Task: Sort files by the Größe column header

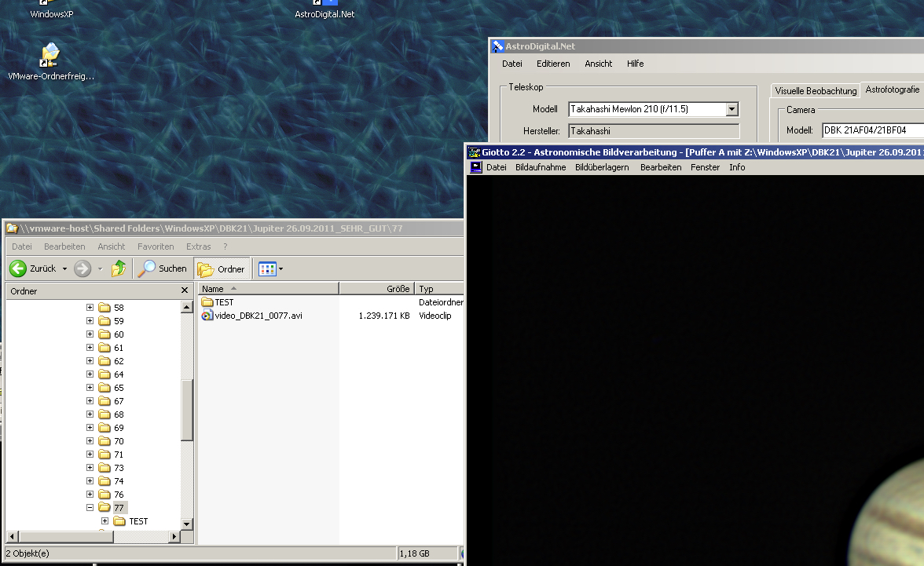Action: pos(377,289)
